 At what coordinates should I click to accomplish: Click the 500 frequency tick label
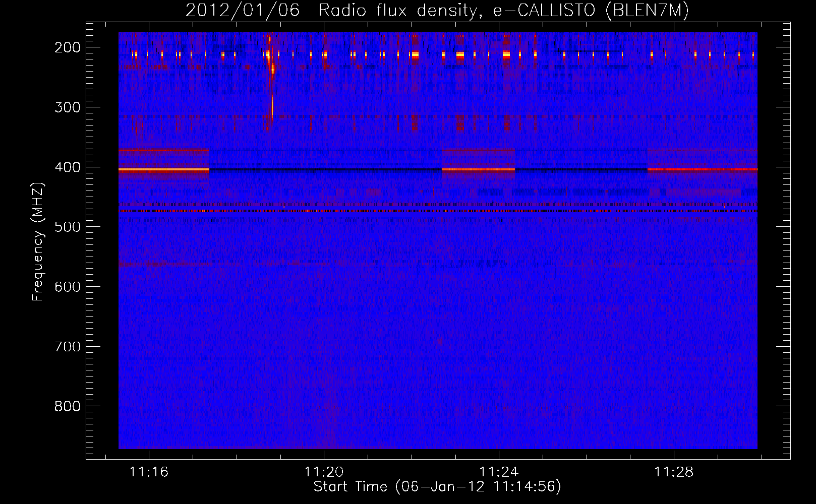[x=68, y=227]
